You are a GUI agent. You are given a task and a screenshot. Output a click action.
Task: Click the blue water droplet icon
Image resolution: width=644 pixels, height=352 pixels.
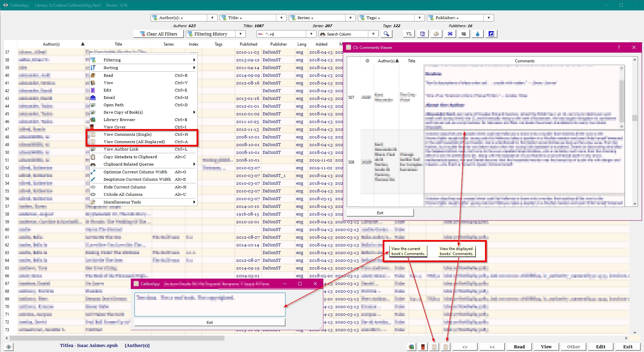(x=477, y=34)
